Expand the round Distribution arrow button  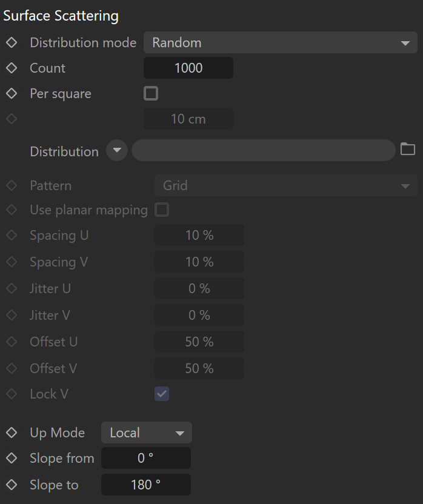tap(117, 150)
